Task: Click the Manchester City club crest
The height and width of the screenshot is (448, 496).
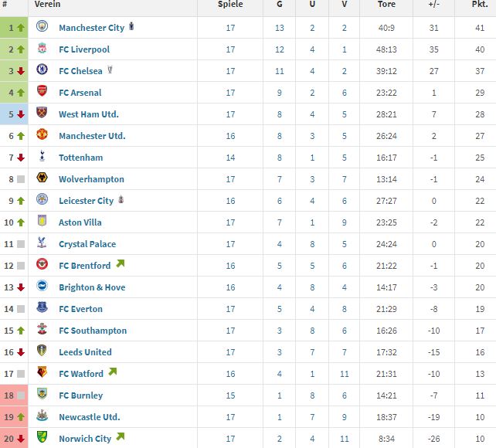Action: click(x=42, y=26)
